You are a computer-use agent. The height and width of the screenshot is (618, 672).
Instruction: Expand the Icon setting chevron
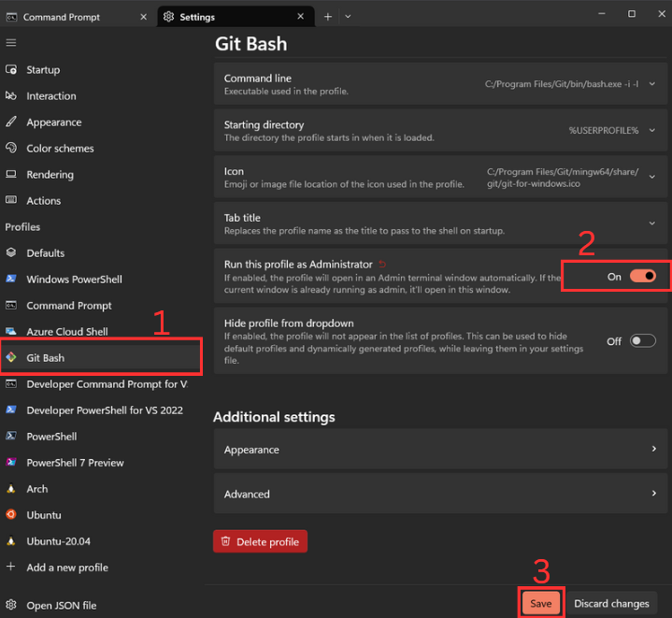(651, 177)
